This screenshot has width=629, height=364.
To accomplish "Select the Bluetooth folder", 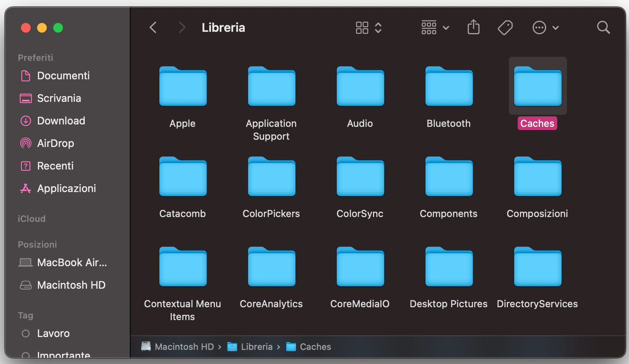I will click(448, 87).
